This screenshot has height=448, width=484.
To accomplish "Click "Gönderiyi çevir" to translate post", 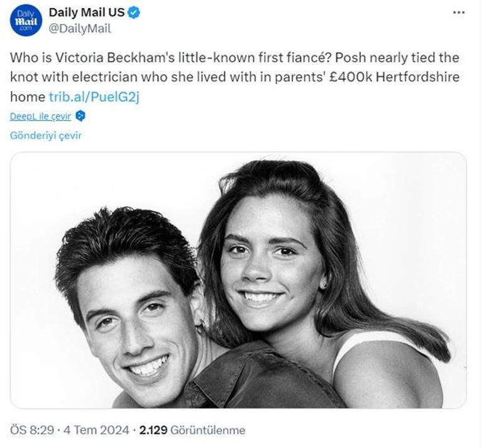I will pos(46,135).
